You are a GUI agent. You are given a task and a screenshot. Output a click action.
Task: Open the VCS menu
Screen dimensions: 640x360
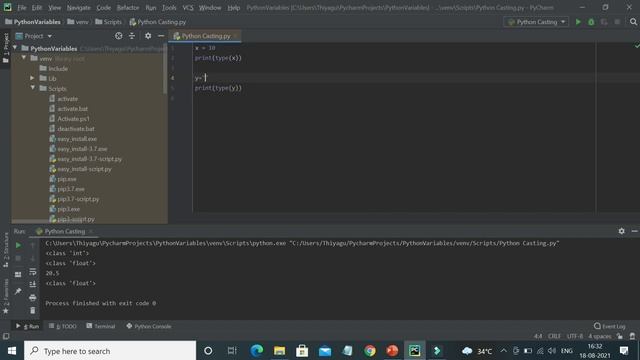pos(188,8)
